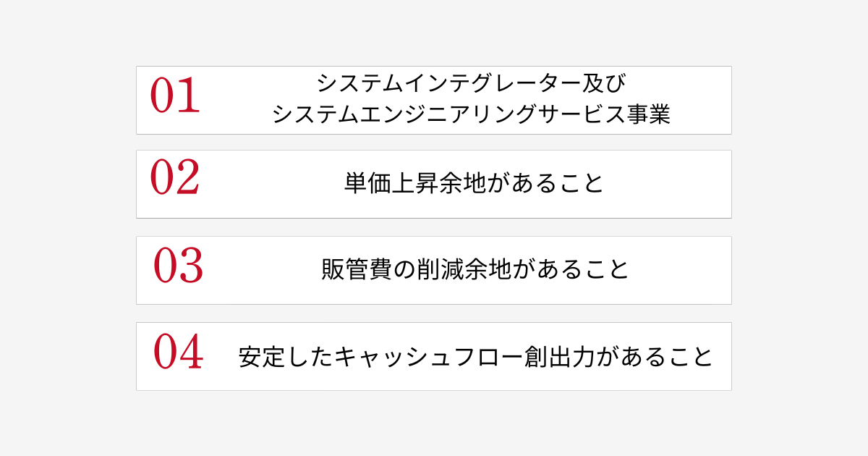Select the word 削減余地 in item 03
This screenshot has width=868, height=456.
coord(464,269)
